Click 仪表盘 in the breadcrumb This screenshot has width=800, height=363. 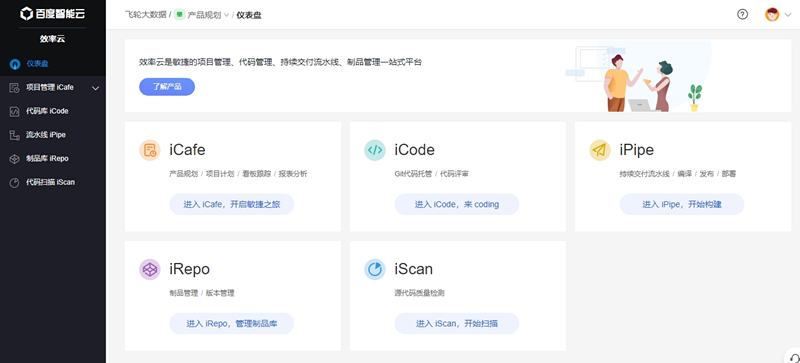[249, 15]
